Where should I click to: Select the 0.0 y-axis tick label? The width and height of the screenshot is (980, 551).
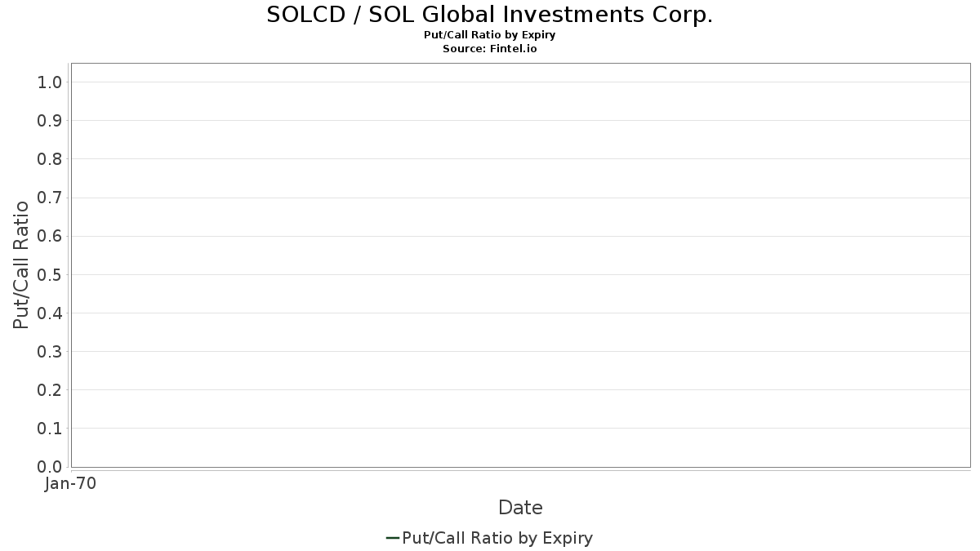50,467
